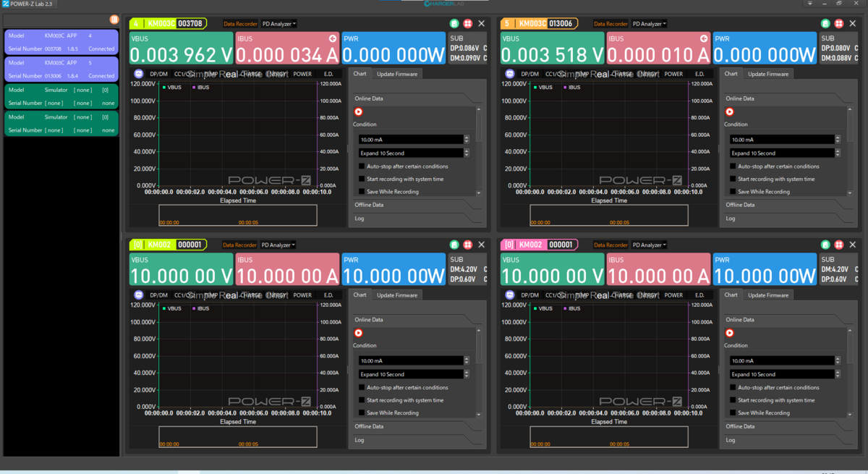Click purple chart icon in pink-tagged KM002 panel

coord(510,295)
